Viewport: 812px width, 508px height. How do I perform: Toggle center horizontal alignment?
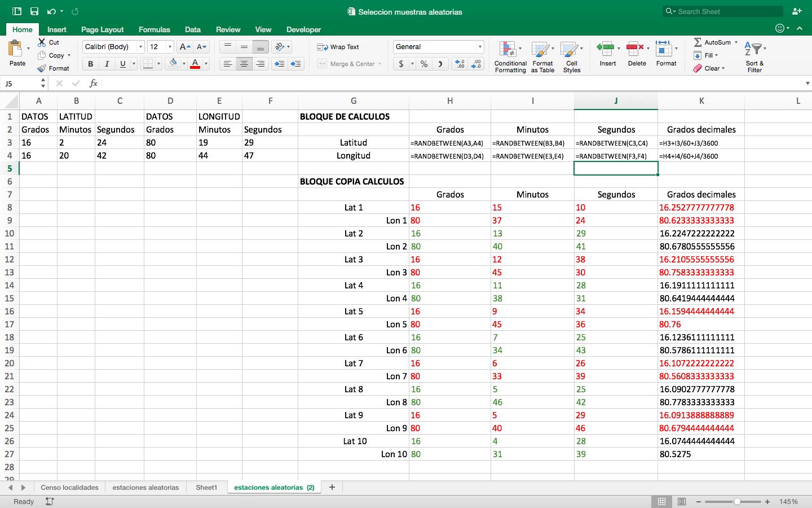pos(244,64)
